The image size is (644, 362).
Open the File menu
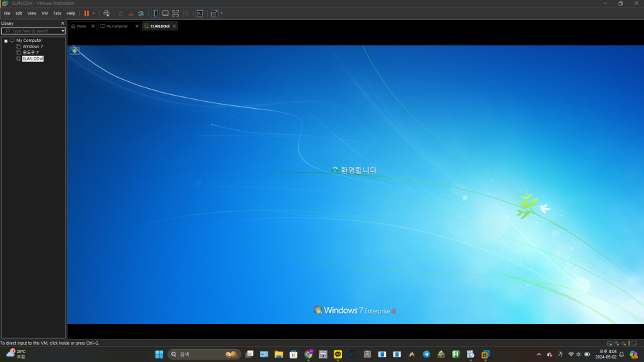[7, 14]
